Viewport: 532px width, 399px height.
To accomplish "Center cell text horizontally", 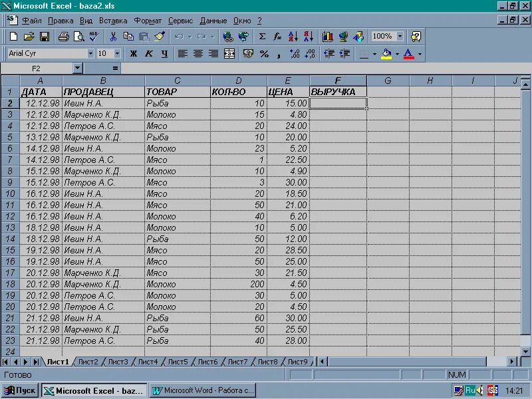I will click(198, 54).
